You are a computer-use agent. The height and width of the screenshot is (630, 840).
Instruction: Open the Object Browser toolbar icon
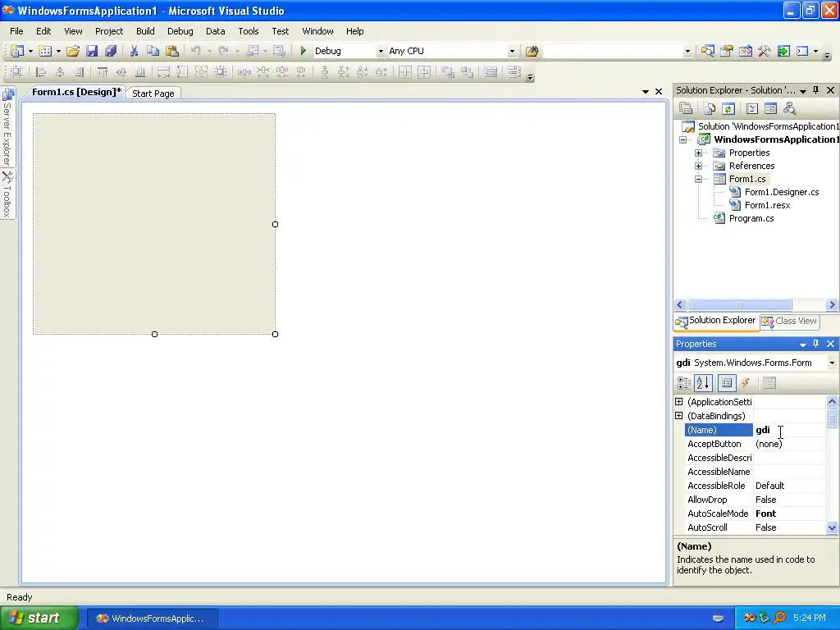tap(745, 51)
